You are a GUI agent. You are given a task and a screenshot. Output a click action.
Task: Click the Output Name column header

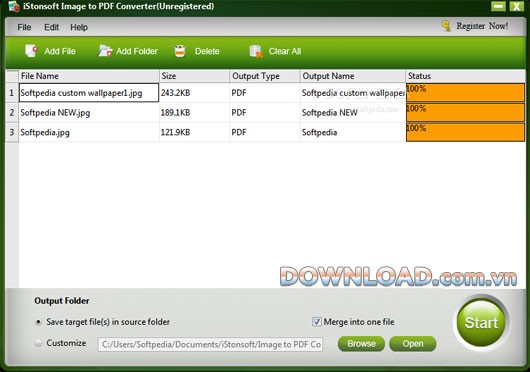point(353,76)
